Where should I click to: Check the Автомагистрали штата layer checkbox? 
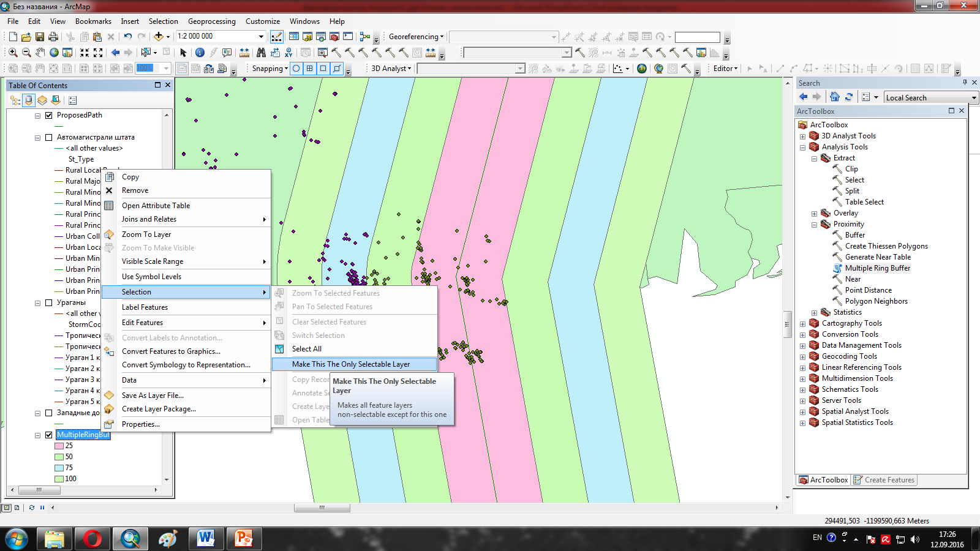coord(49,137)
